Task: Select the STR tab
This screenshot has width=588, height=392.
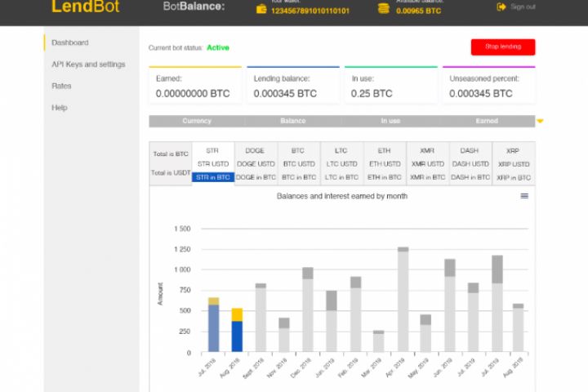Action: (212, 150)
